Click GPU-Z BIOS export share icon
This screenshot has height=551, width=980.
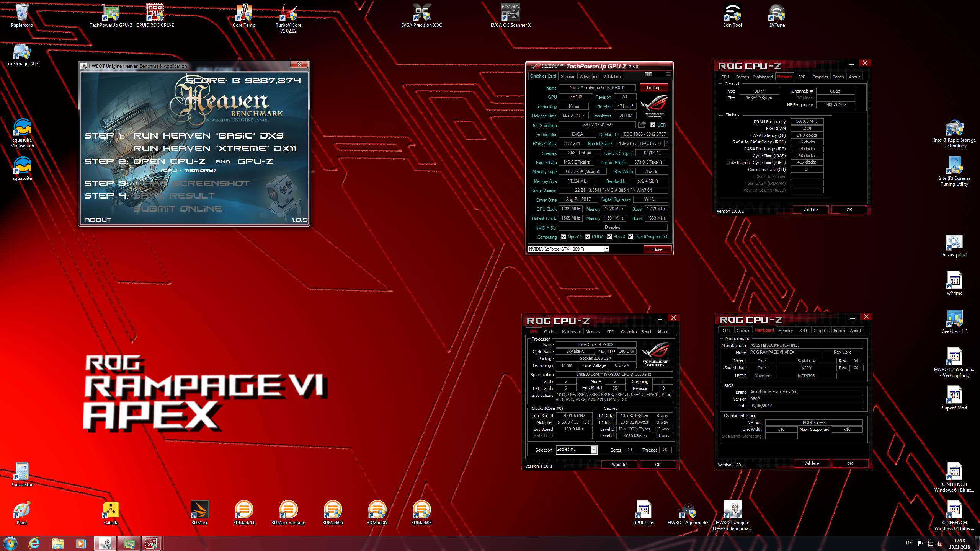(x=642, y=125)
